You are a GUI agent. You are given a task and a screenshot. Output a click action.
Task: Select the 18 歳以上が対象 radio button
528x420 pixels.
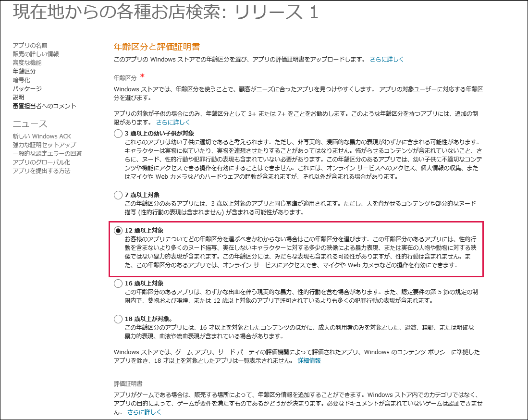118,319
